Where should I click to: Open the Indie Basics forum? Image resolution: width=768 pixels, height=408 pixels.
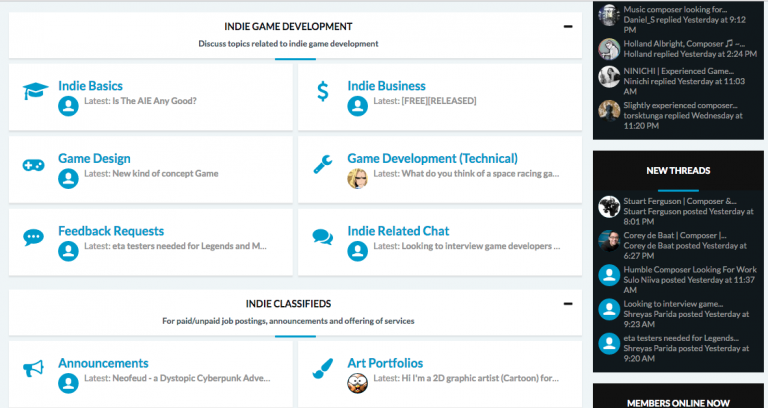click(x=91, y=86)
